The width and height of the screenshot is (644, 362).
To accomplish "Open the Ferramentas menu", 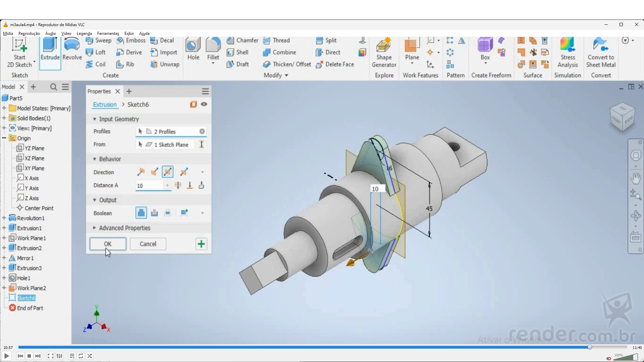I will point(108,34).
